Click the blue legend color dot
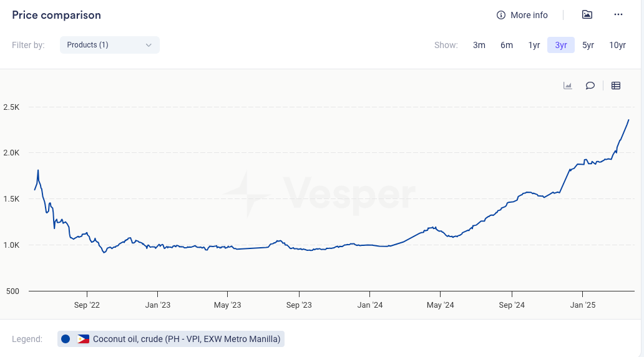644x357 pixels. [66, 339]
